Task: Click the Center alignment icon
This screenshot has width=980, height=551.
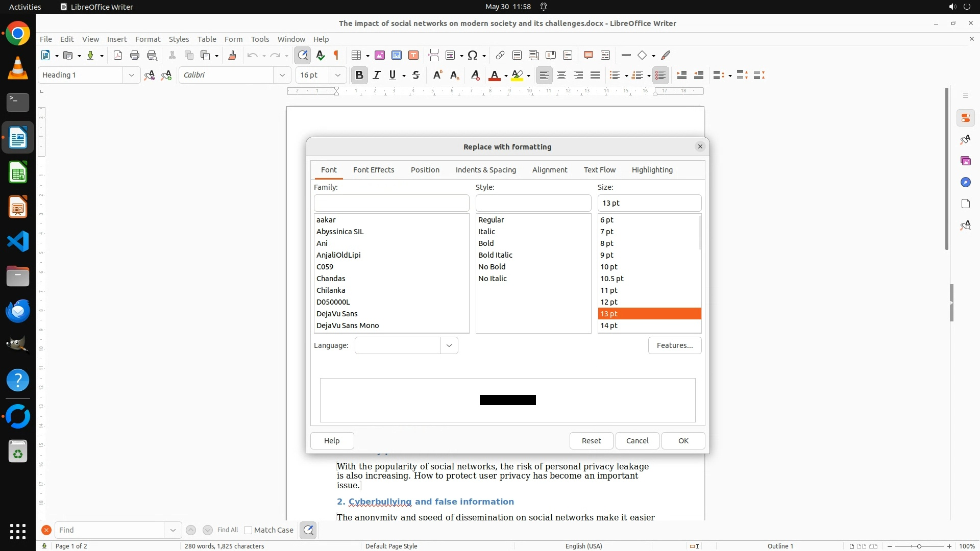Action: point(561,76)
